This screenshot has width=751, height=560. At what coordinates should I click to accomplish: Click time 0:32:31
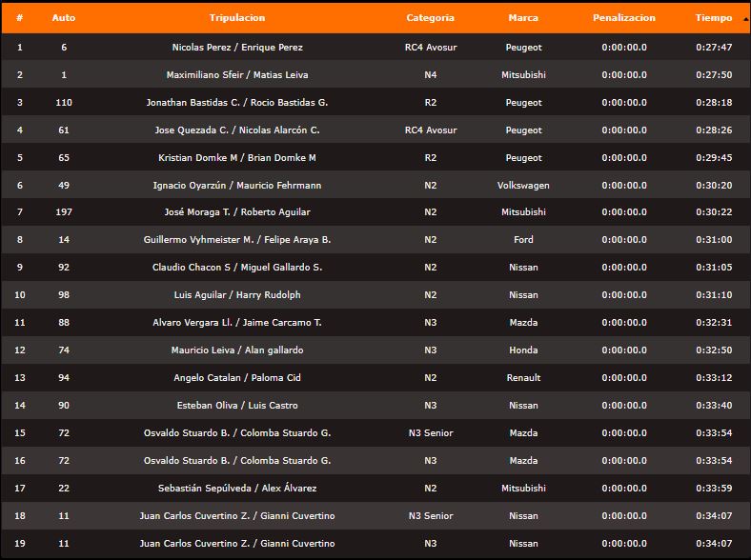click(x=714, y=323)
